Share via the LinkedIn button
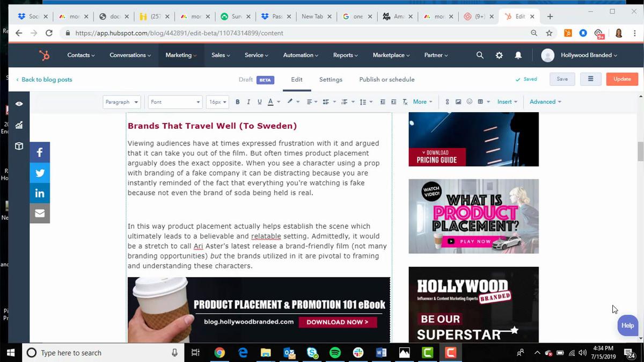This screenshot has width=644, height=362. (40, 193)
